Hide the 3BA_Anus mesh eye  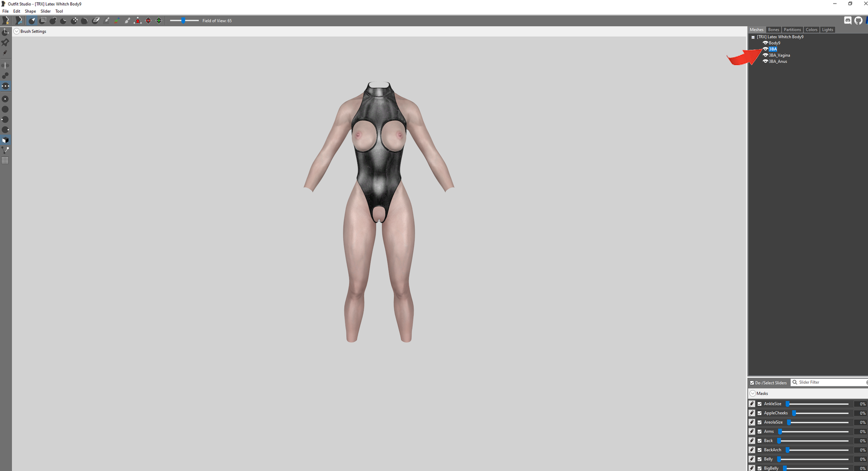[x=765, y=61]
